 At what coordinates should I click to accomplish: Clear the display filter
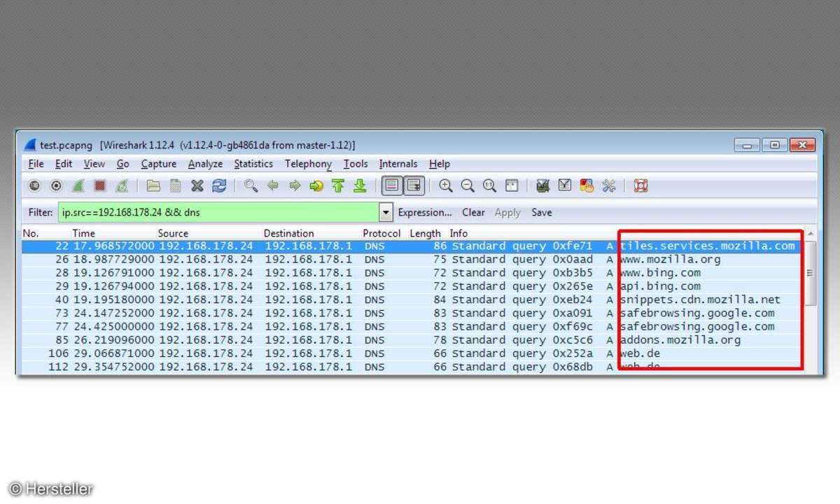[473, 213]
